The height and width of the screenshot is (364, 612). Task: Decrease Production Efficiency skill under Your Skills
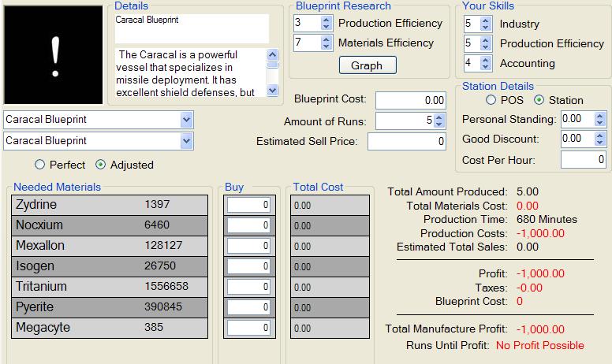pyautogui.click(x=485, y=47)
